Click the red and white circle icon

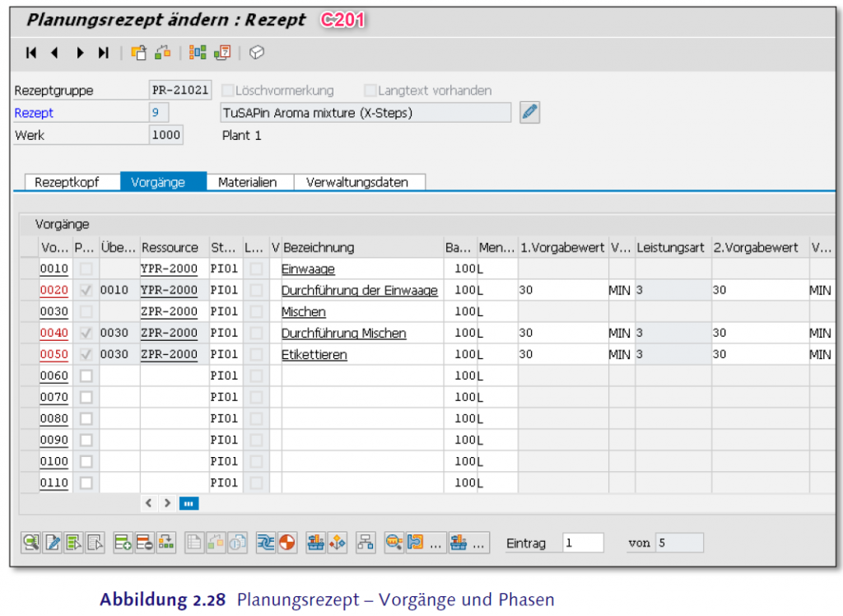point(287,542)
